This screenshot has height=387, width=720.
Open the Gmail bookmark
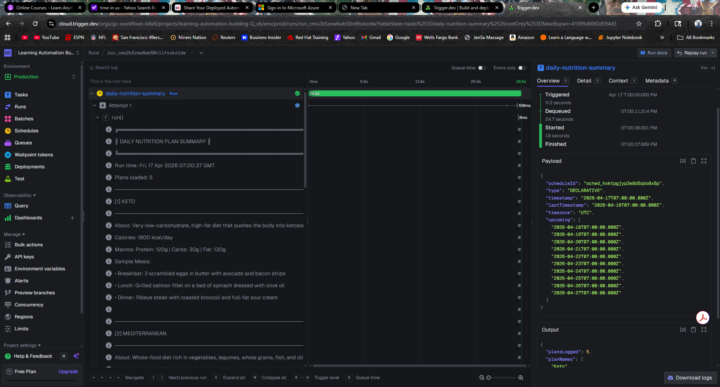[371, 38]
